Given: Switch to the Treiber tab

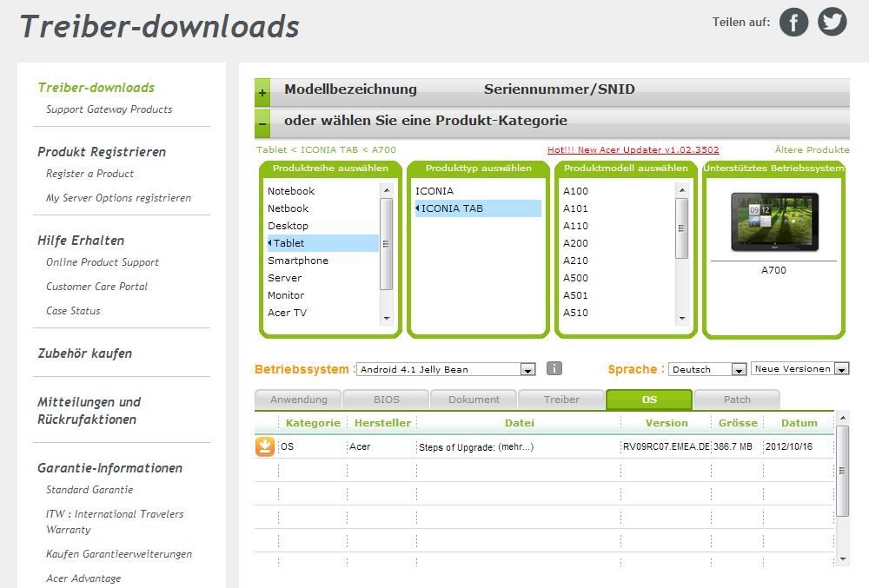Looking at the screenshot, I should pyautogui.click(x=561, y=400).
